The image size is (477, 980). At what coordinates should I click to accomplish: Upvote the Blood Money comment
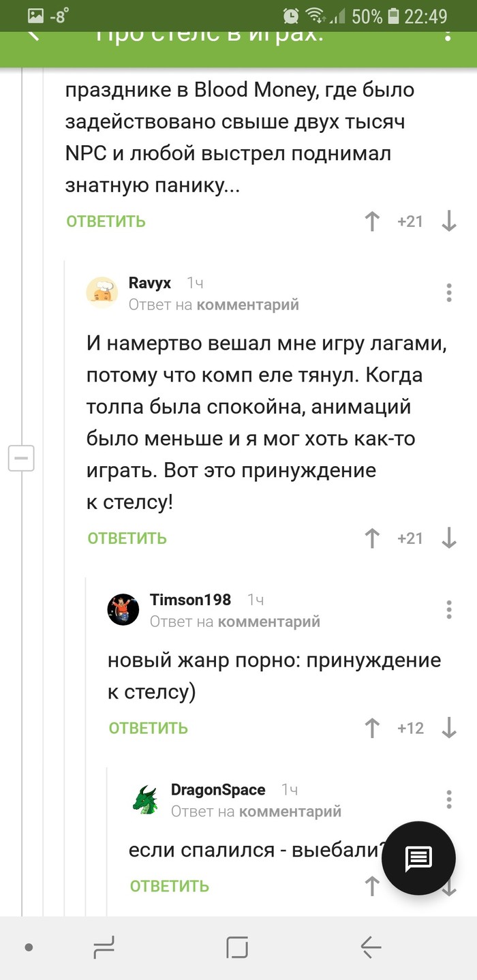pyautogui.click(x=372, y=221)
